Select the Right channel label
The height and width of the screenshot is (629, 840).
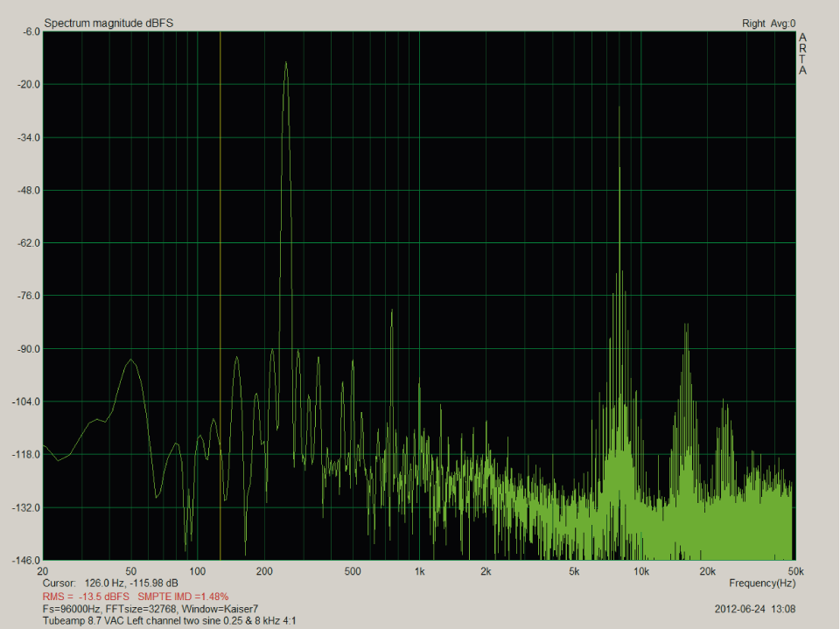(753, 23)
